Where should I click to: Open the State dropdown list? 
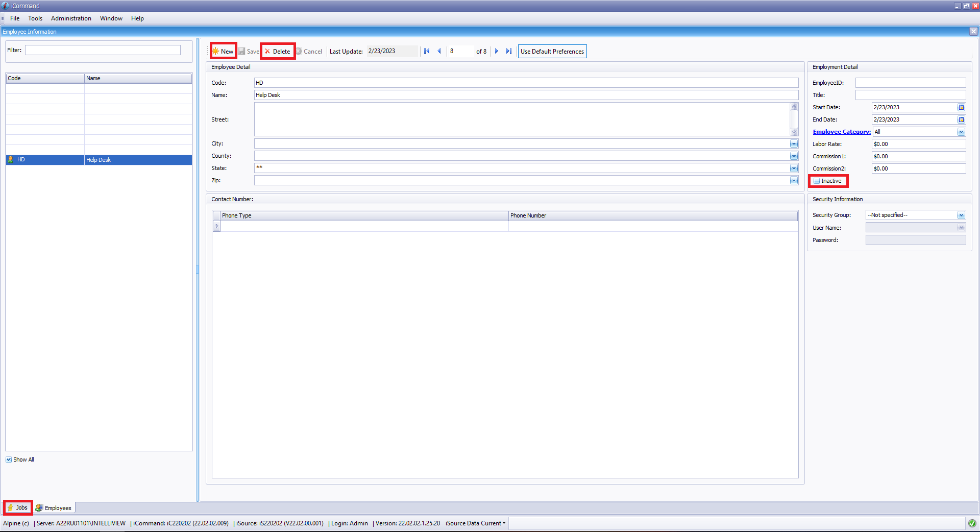pos(794,168)
